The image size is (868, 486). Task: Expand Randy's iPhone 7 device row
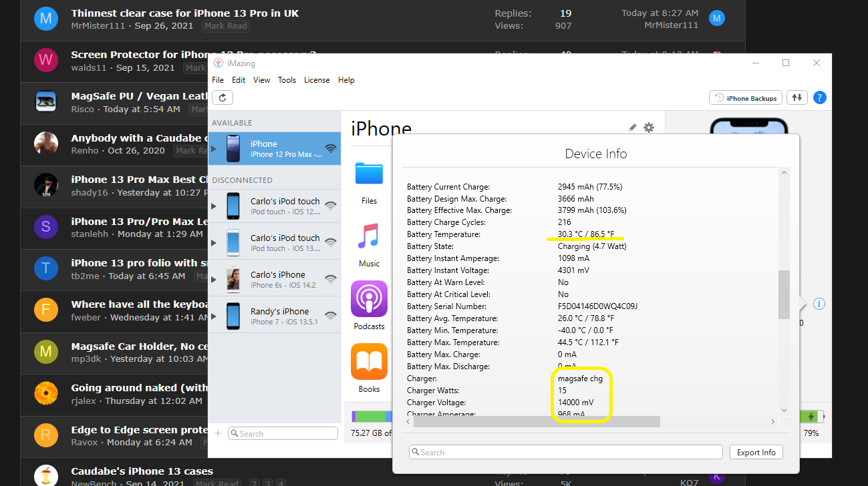[x=214, y=316]
